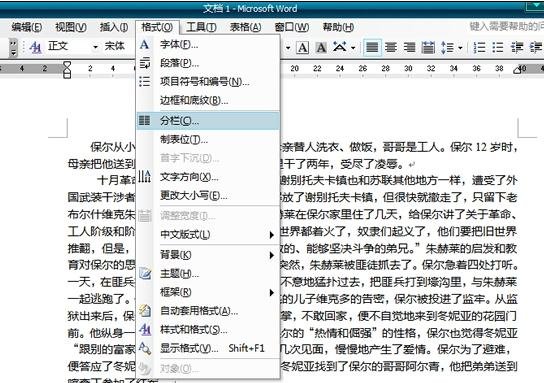Choose 显示格式(V)... Shift+F1 entry
544x383 pixels.
pos(208,348)
